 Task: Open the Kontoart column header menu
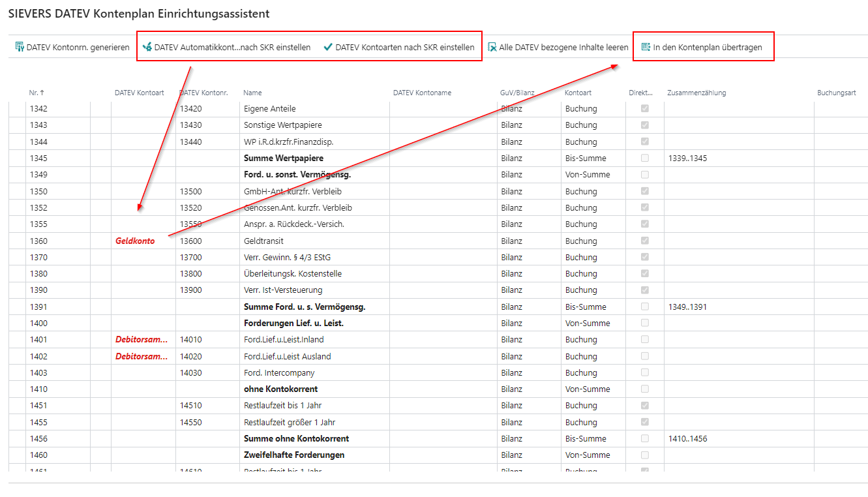click(578, 93)
